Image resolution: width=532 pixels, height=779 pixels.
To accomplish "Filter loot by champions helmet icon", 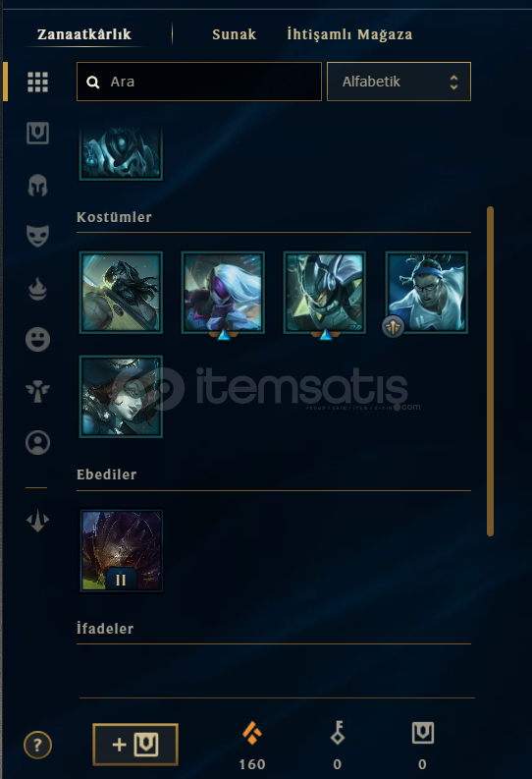I will (37, 186).
